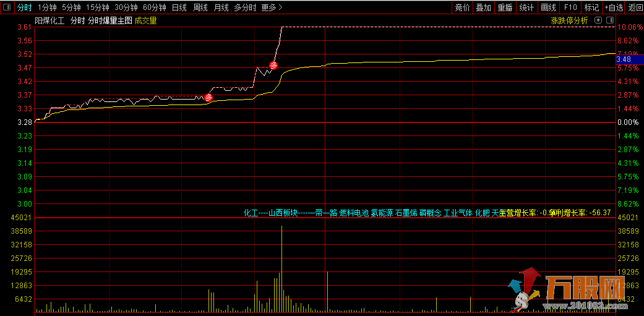Click the 竞价 auction button
Image resolution: width=644 pixels, height=316 pixels.
(x=462, y=7)
